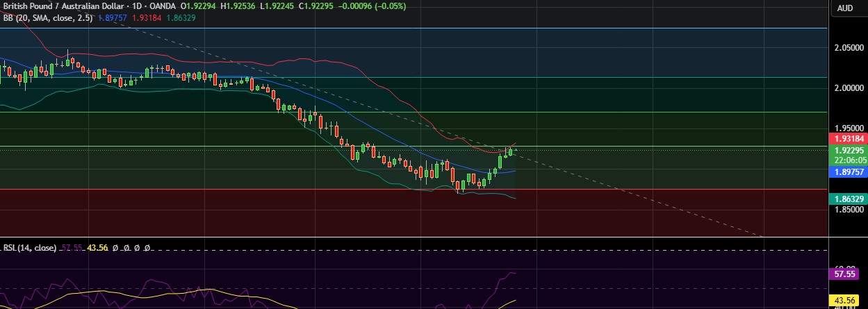Click the 57.55 RSI value label on the scale
Image resolution: width=868 pixels, height=309 pixels.
[x=845, y=274]
